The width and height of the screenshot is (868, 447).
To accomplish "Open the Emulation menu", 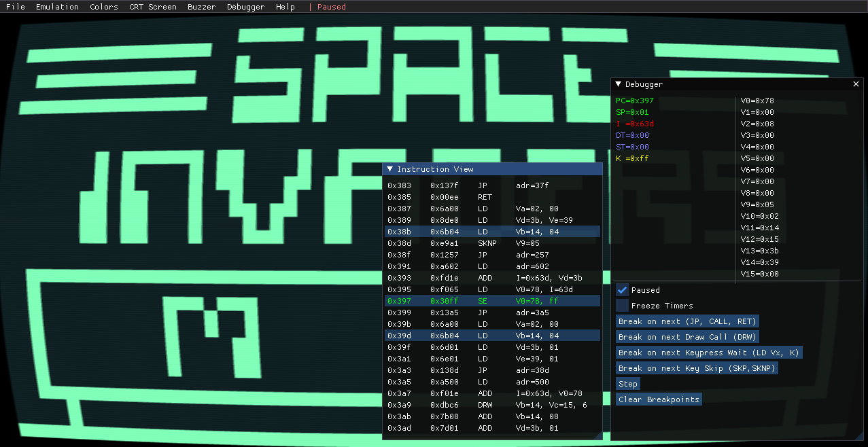I will tap(57, 7).
